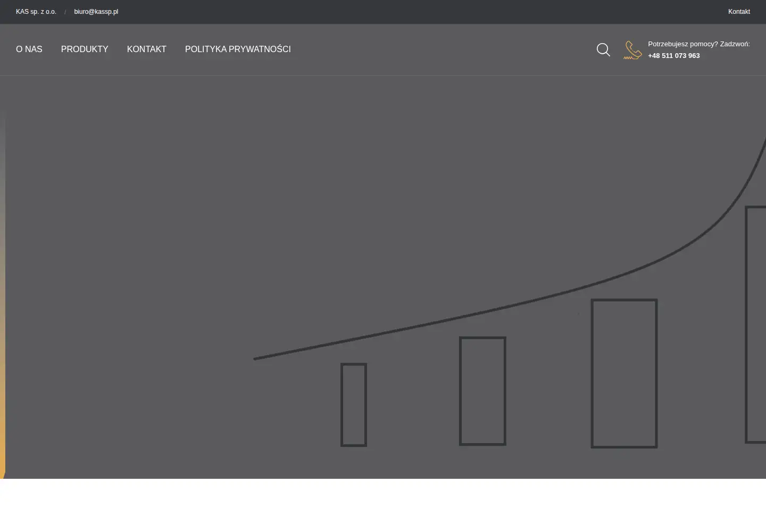This screenshot has width=766, height=532.
Task: Click KAS sp. z o.o. company name
Action: click(36, 12)
